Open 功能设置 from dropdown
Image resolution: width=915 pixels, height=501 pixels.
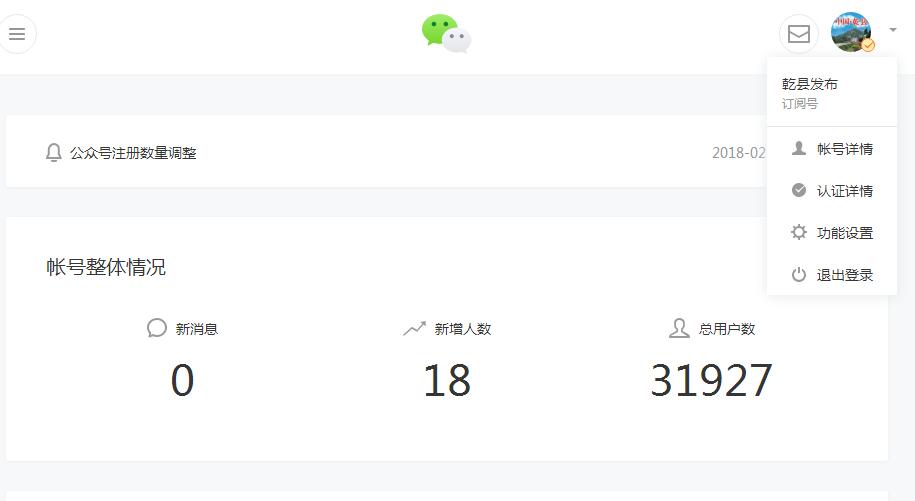coord(832,233)
